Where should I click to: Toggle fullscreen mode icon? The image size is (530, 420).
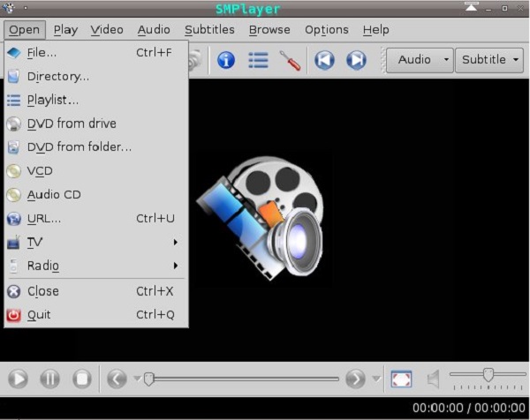click(x=401, y=379)
